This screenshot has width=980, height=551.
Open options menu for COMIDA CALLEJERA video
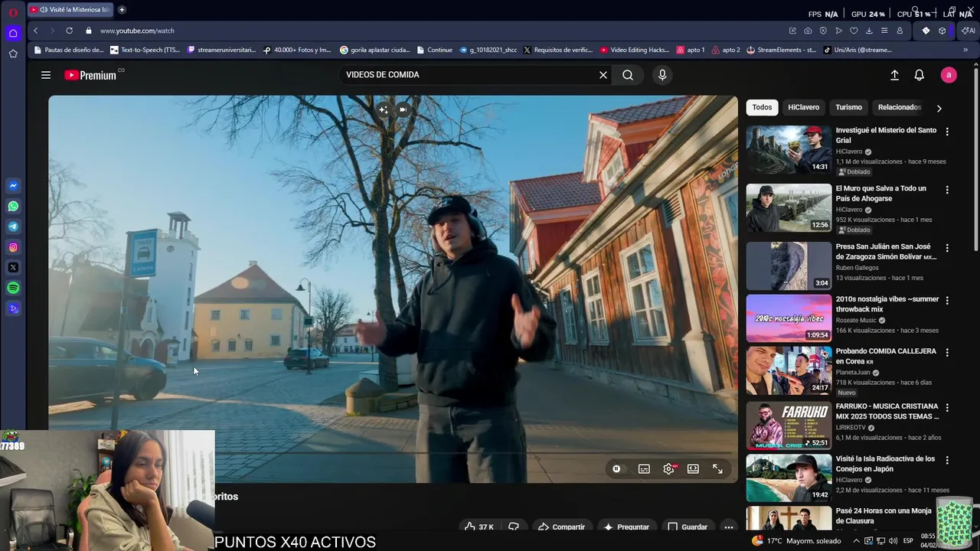[x=947, y=353]
